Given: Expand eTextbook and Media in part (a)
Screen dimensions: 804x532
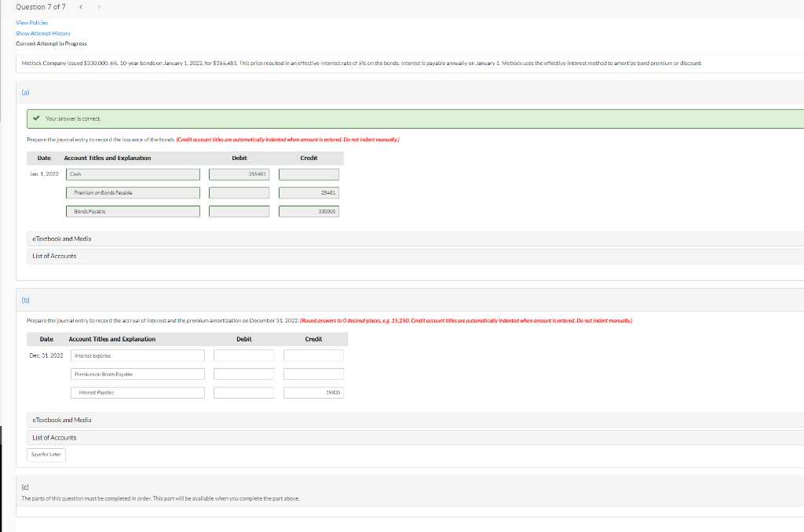Looking at the screenshot, I should click(415, 239).
